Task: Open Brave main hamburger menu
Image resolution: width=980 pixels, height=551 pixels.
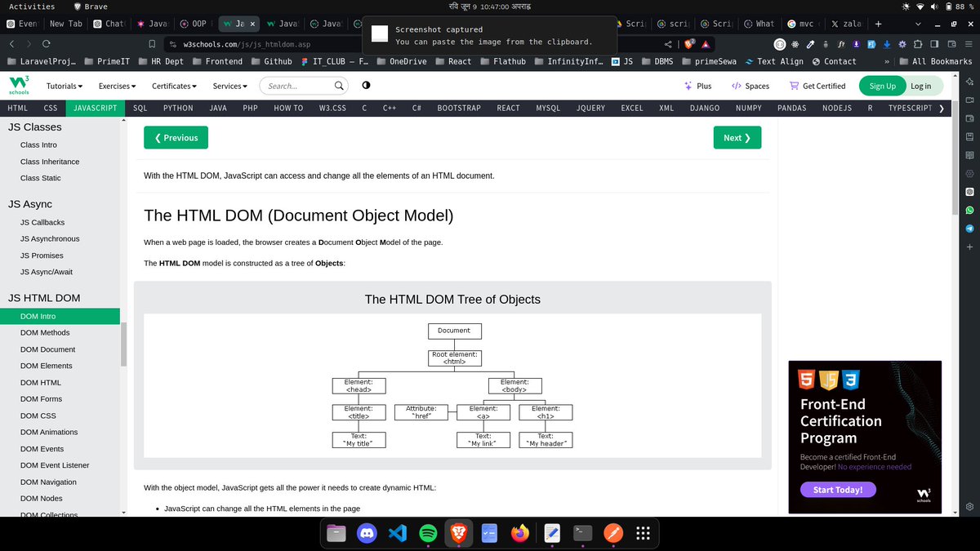Action: click(x=967, y=43)
